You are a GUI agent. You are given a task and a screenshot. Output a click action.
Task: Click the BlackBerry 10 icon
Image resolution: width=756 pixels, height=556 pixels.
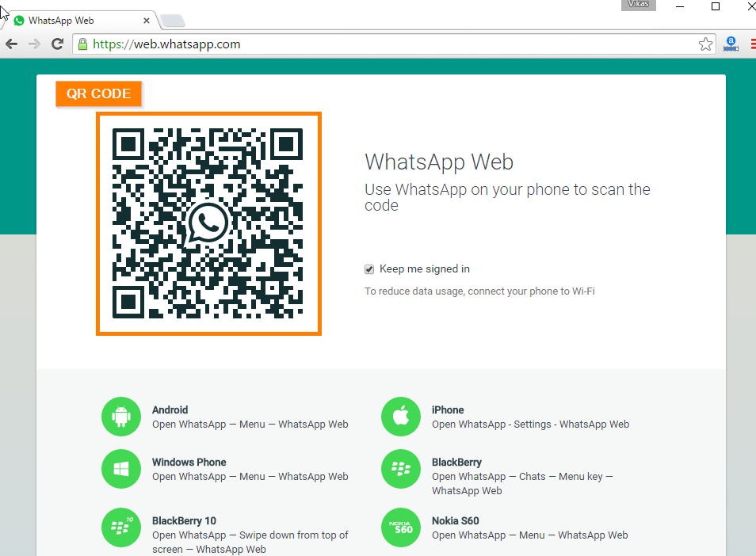pyautogui.click(x=121, y=527)
